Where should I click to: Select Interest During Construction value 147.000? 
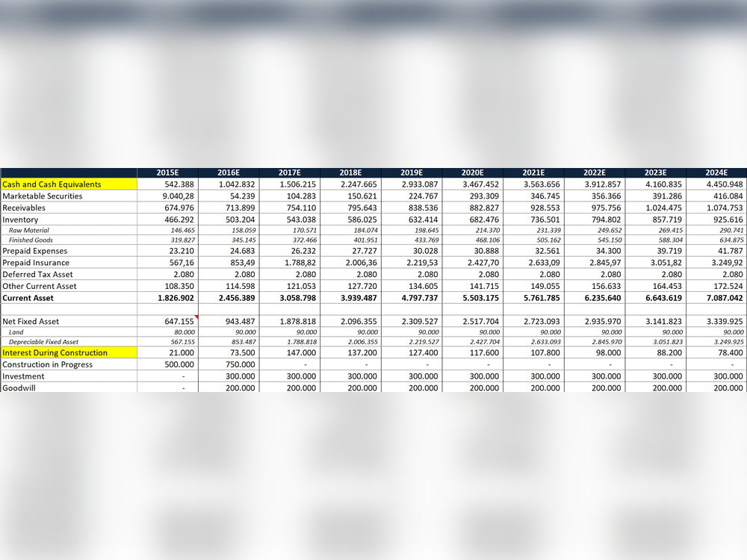click(x=301, y=353)
